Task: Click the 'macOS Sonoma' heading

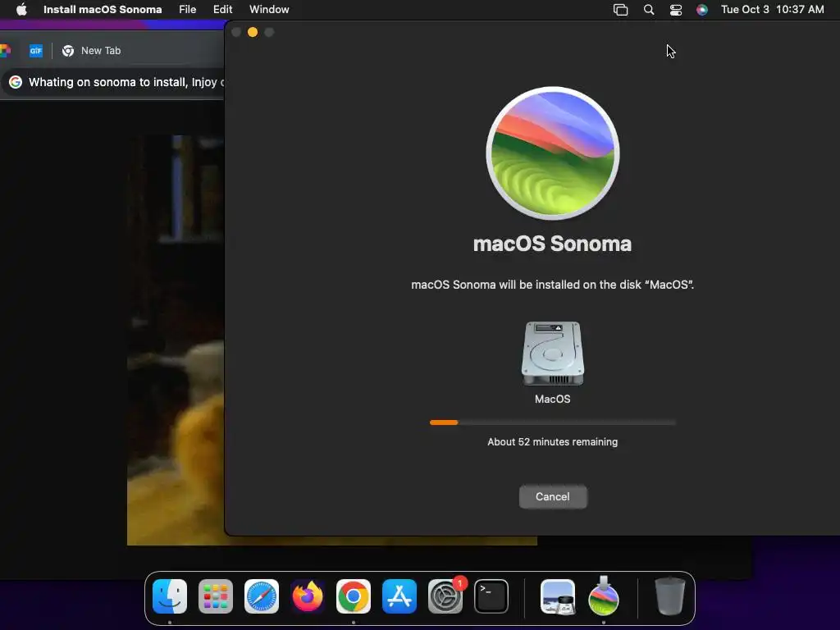Action: point(552,244)
